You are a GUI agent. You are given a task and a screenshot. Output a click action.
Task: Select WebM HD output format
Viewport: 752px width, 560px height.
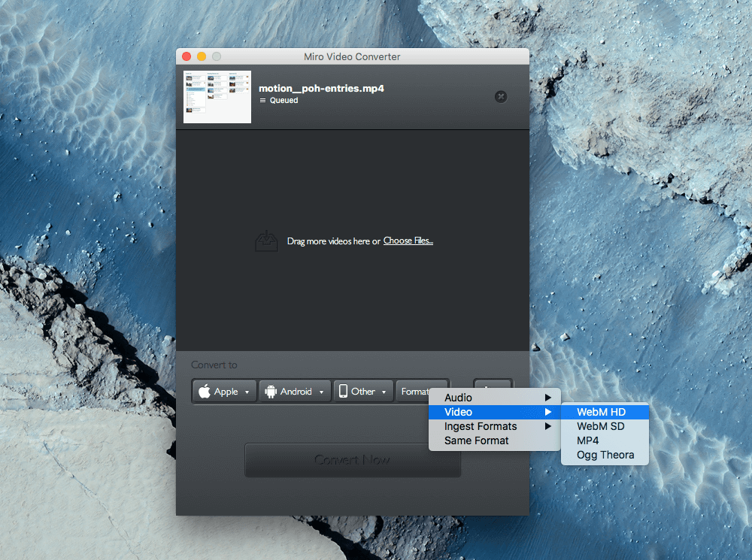coord(602,412)
